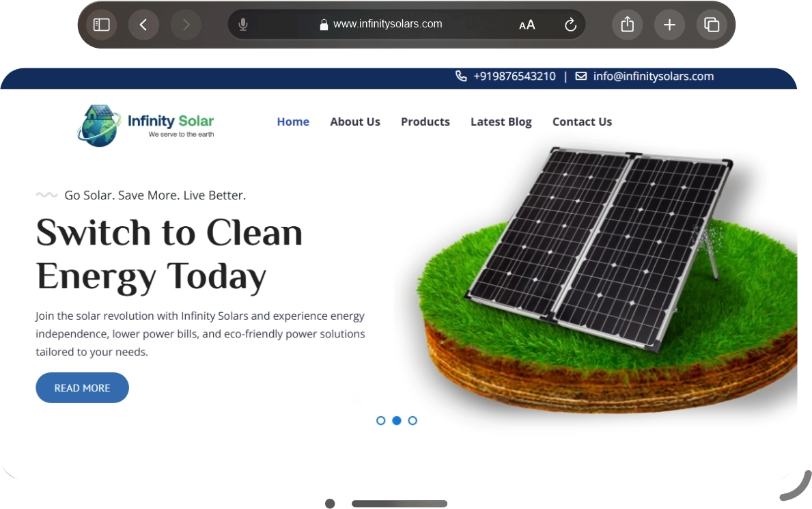The width and height of the screenshot is (812, 509).
Task: Click the www.infinitysolars.com address field
Action: pyautogui.click(x=387, y=25)
